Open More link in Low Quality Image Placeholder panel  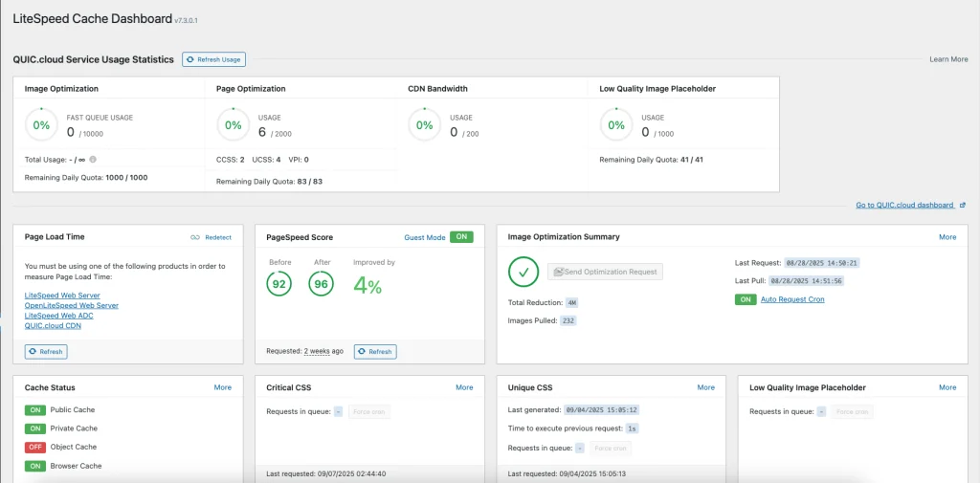point(947,387)
